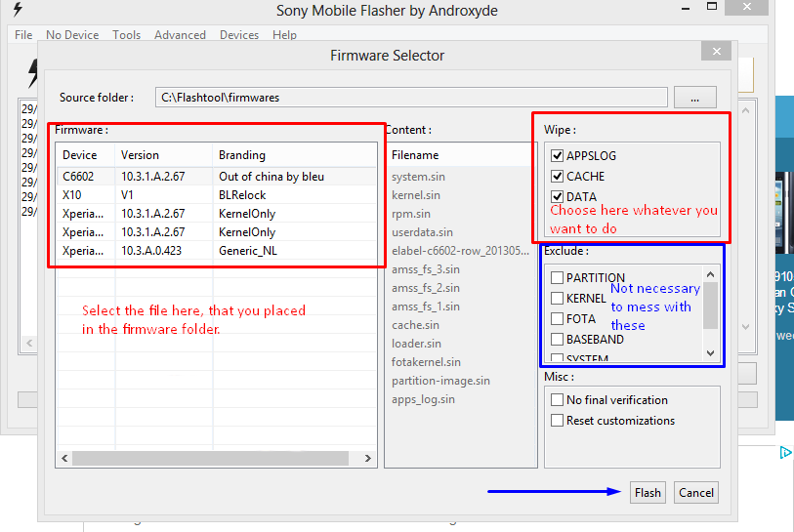Screen dimensions: 794x532
Task: Click partition-image.sin in content list
Action: pyautogui.click(x=440, y=381)
